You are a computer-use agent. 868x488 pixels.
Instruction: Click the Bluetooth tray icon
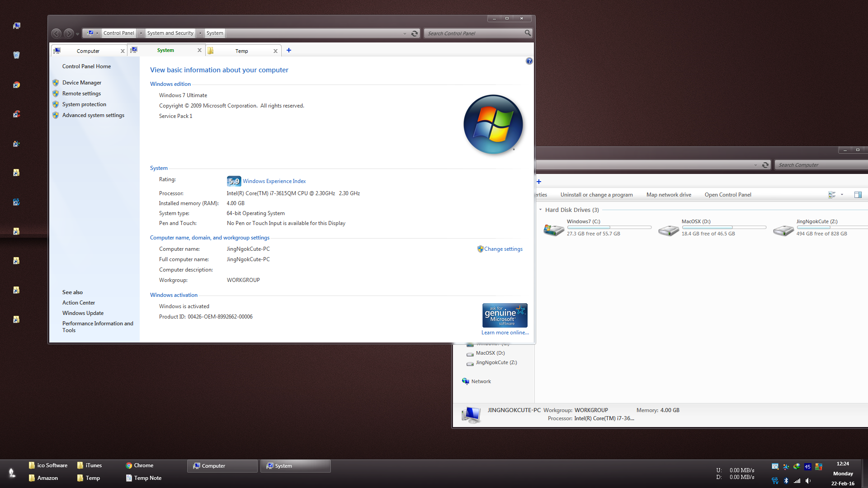tap(786, 481)
